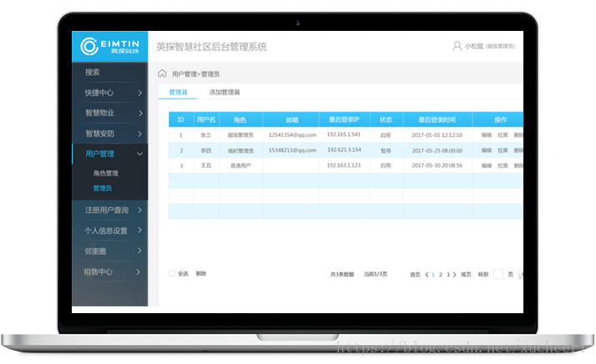Screen dimensions: 596x364
Task: Click the 普通用户 role cell for 王五
Action: pyautogui.click(x=240, y=165)
